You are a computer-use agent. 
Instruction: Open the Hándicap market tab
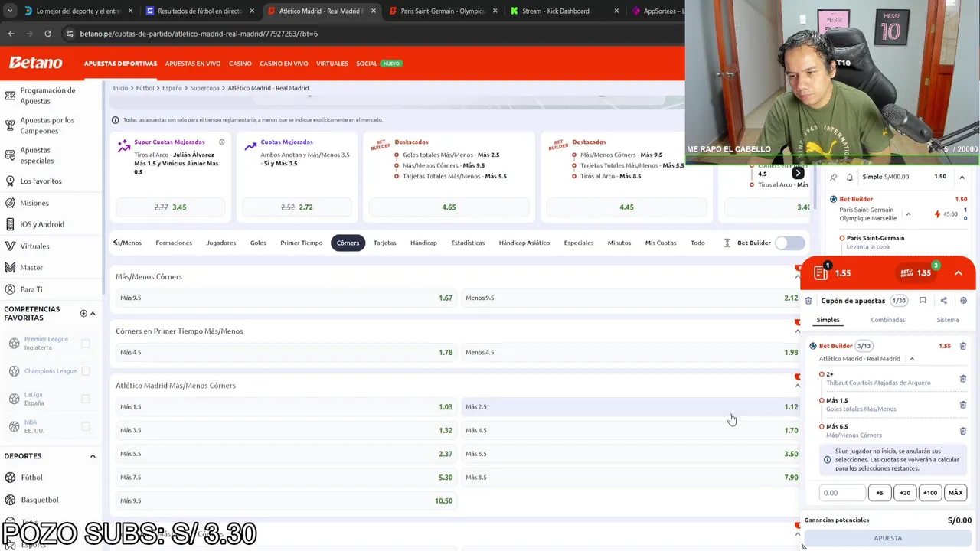click(423, 243)
